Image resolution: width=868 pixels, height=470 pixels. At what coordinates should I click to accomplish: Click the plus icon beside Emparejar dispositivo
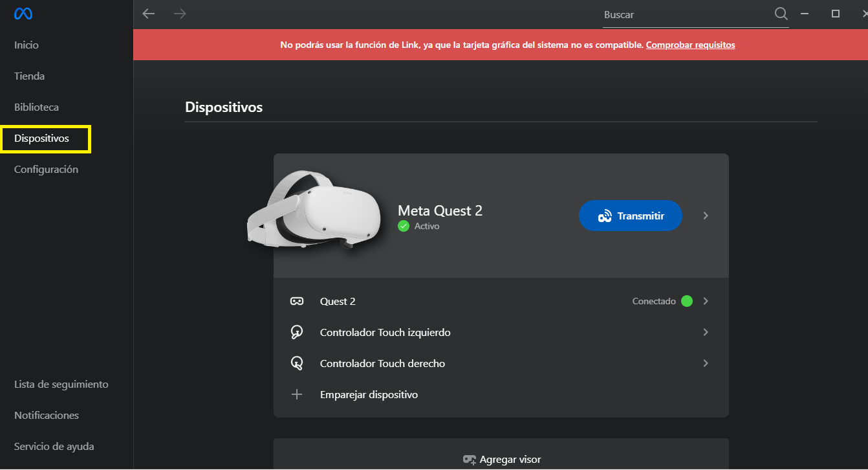tap(297, 394)
